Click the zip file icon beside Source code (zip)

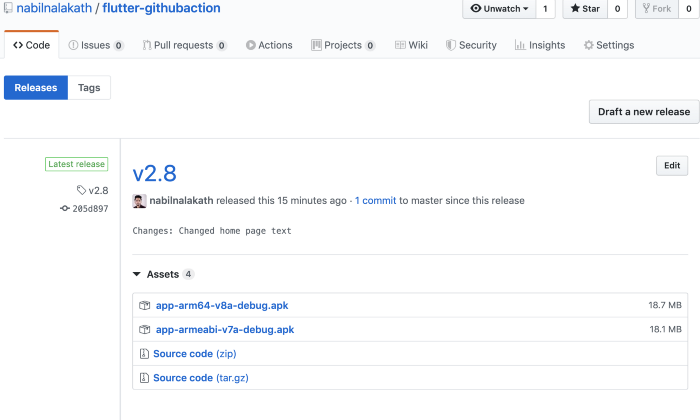tap(145, 353)
